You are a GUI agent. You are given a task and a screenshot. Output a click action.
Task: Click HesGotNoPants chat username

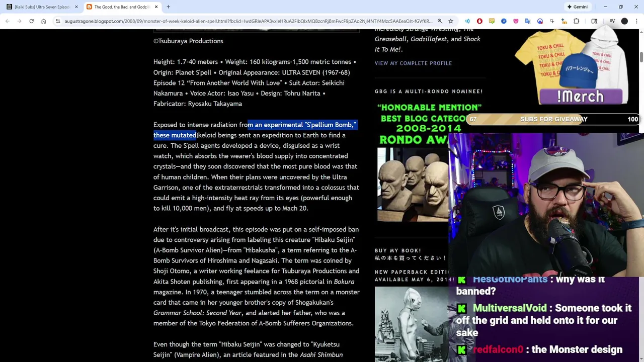point(510,279)
